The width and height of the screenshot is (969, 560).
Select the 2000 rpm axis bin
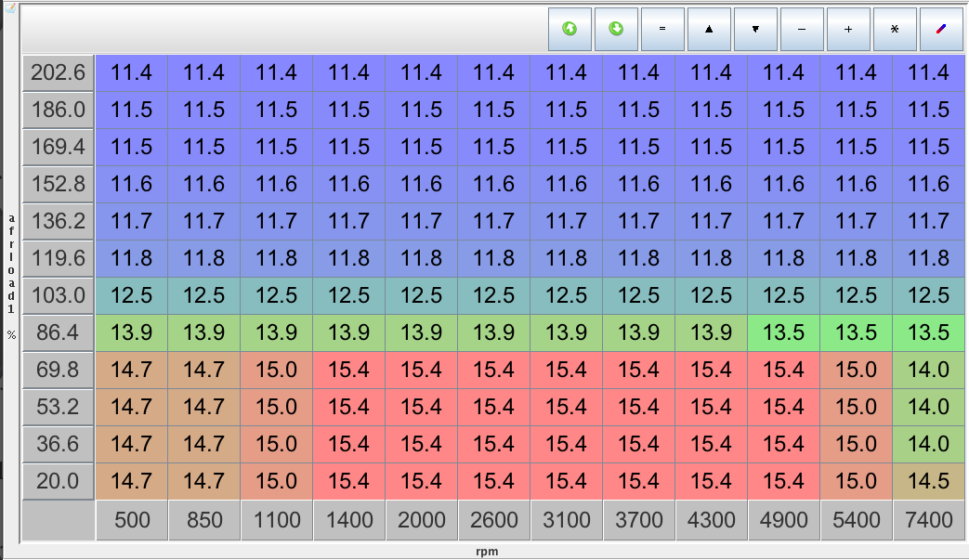point(422,520)
